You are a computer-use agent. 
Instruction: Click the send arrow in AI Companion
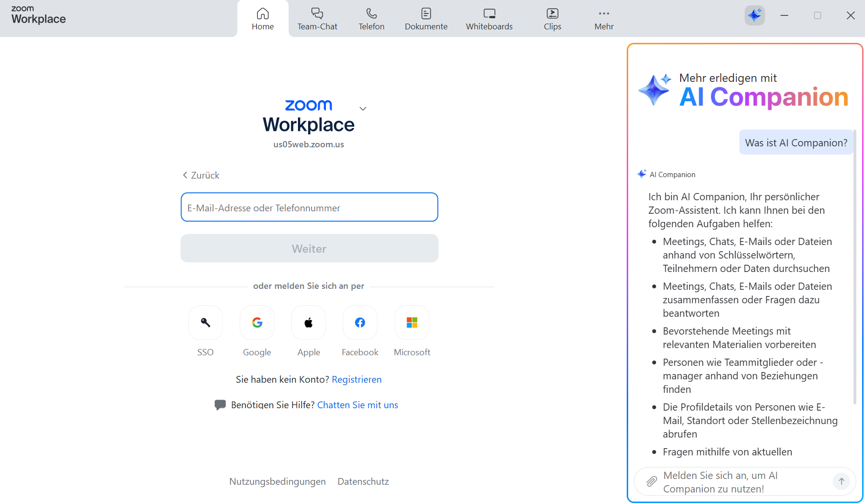(841, 481)
